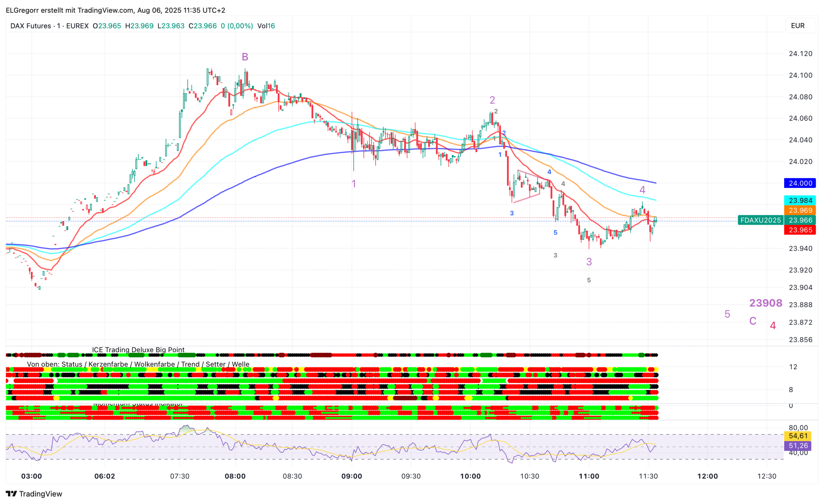Click the Von oben Status indicator legend
824x504 pixels.
pos(138,364)
